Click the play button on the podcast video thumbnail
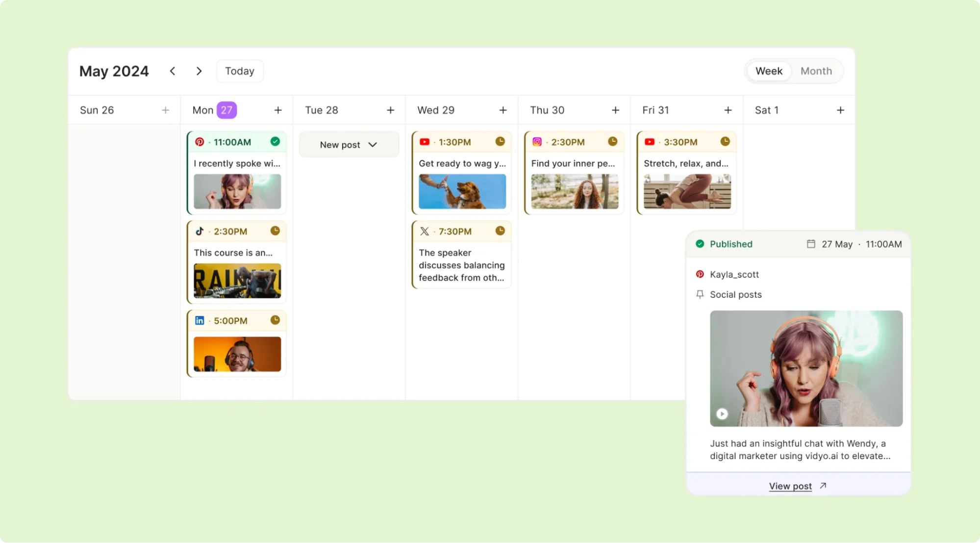 coord(722,414)
